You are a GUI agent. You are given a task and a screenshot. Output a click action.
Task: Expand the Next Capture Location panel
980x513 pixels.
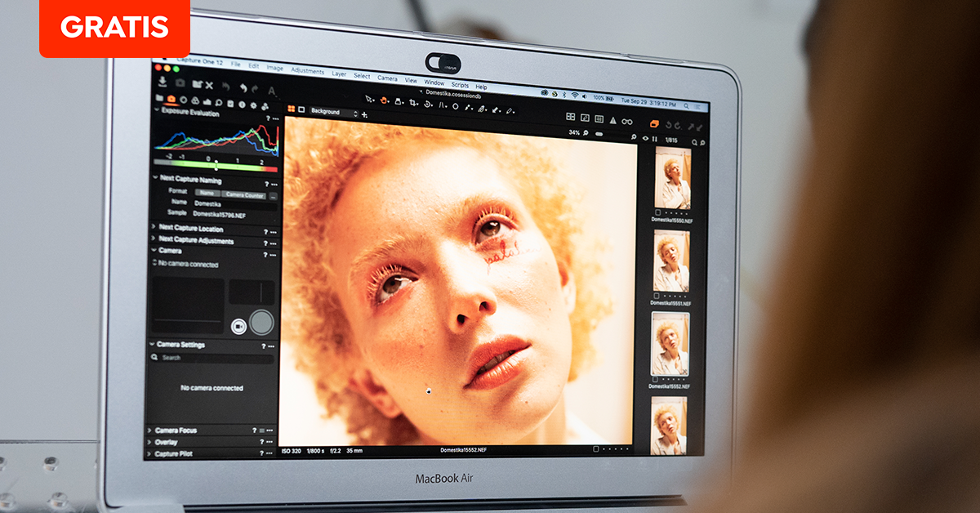[154, 226]
